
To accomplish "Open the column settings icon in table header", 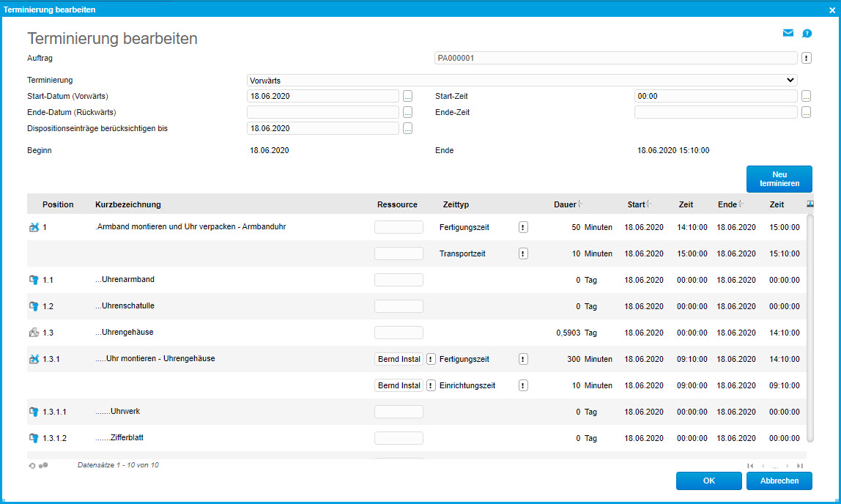I will (x=811, y=204).
